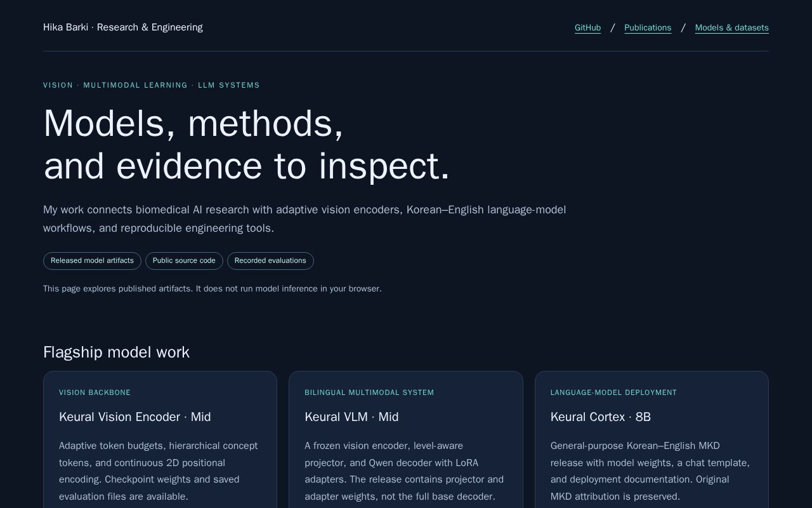This screenshot has height=508, width=812.
Task: Click the Keural Cortex · 8B title
Action: [601, 417]
